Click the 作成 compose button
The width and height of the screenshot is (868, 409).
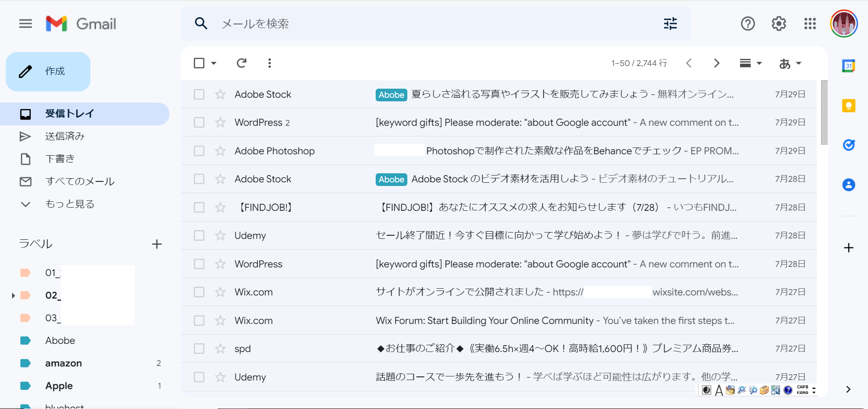tap(48, 71)
